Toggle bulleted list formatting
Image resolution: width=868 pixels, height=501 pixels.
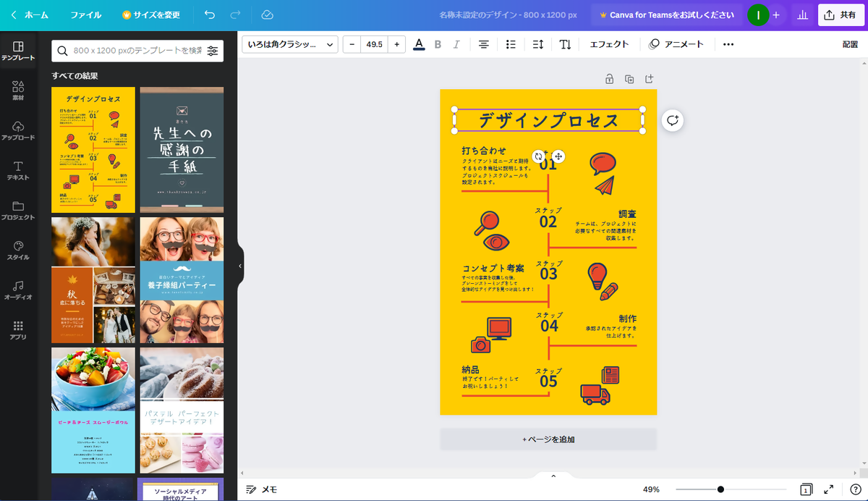[511, 44]
